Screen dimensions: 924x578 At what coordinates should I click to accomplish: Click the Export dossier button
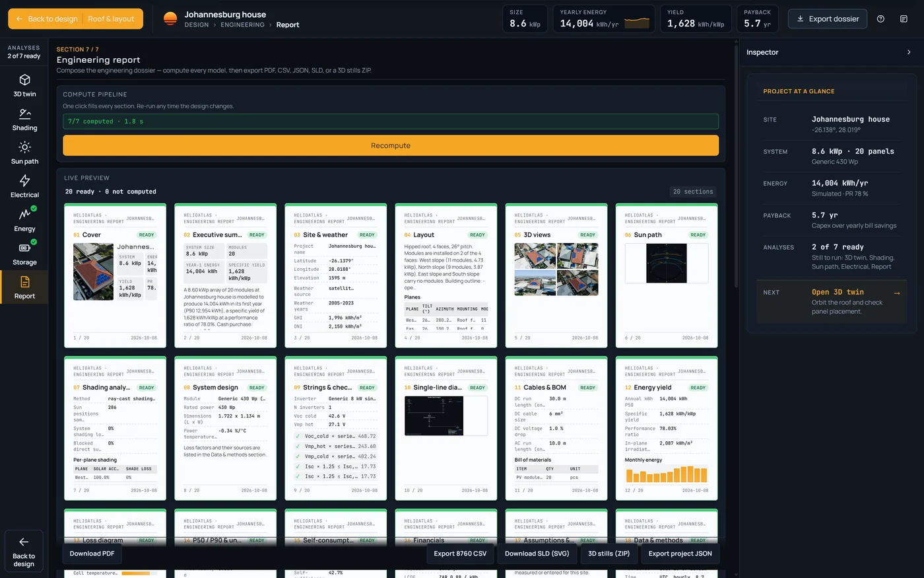[828, 18]
